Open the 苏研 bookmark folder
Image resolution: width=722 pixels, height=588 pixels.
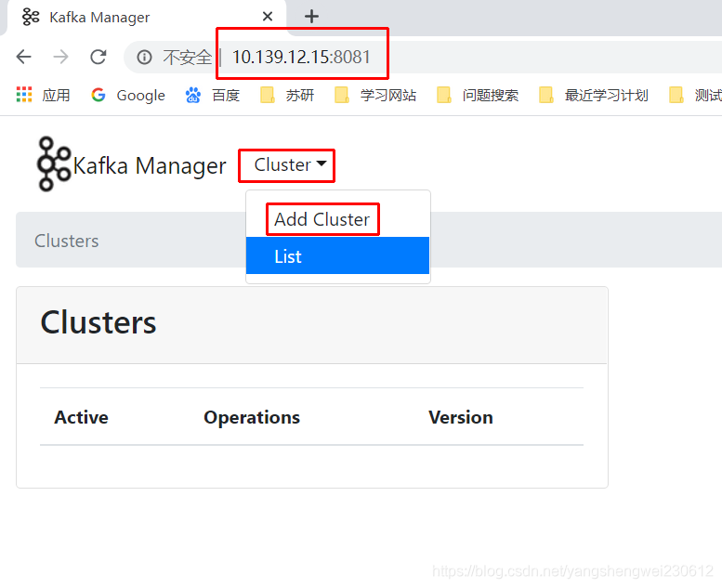(287, 96)
